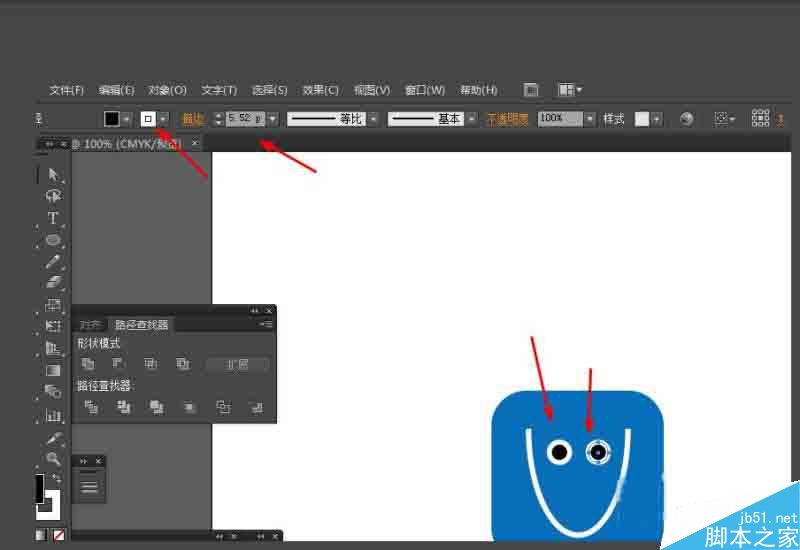Image resolution: width=800 pixels, height=550 pixels.
Task: Click Unite shape mode in Pathfinder
Action: [88, 363]
